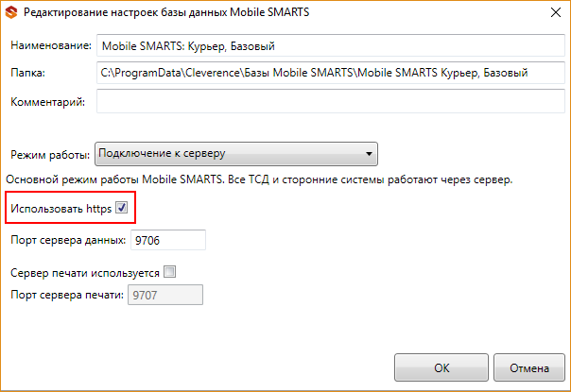
Task: Click into the Папка path field
Action: pos(331,73)
